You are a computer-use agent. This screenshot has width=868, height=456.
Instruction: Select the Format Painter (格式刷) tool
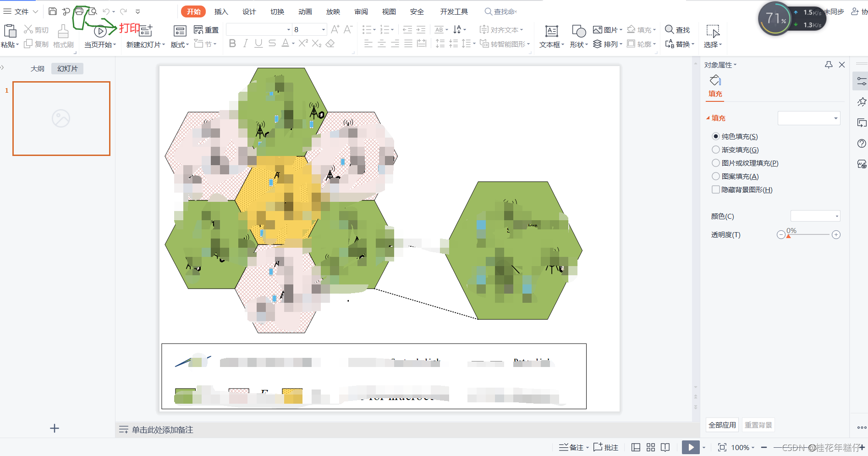[x=63, y=37]
